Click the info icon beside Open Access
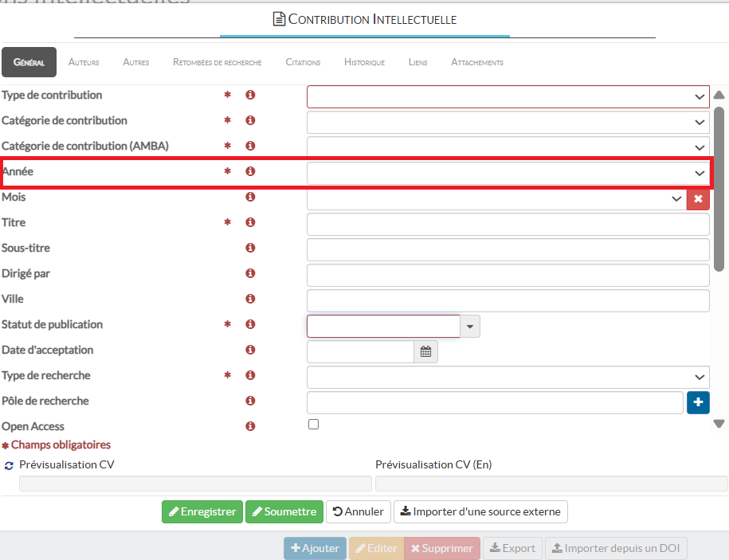Viewport: 729px width, 560px height. (250, 426)
